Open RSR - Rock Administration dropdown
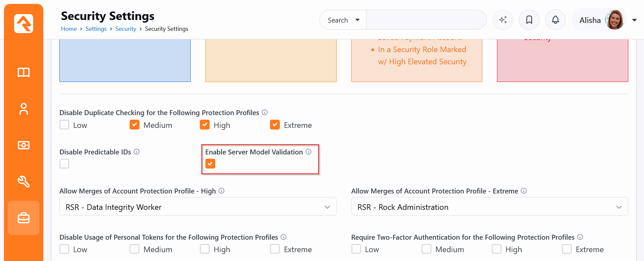The image size is (644, 261). [x=489, y=207]
